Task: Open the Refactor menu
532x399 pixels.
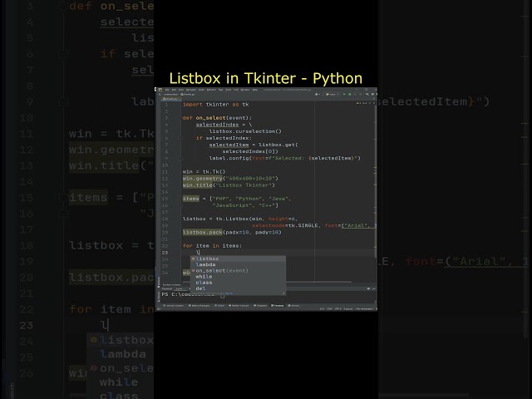Action: [211, 90]
